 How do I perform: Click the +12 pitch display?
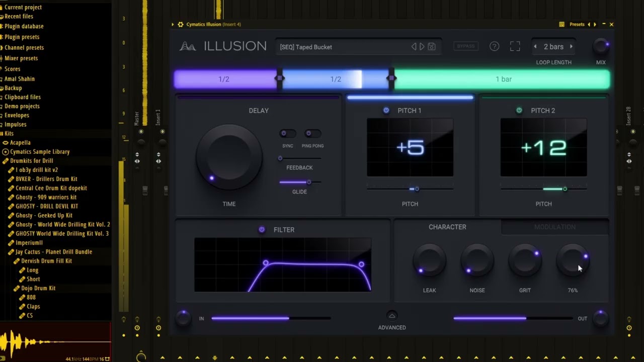tap(543, 147)
